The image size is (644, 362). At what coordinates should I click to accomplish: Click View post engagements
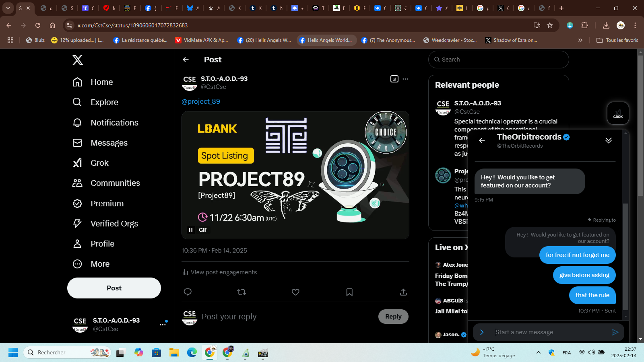coord(219,272)
